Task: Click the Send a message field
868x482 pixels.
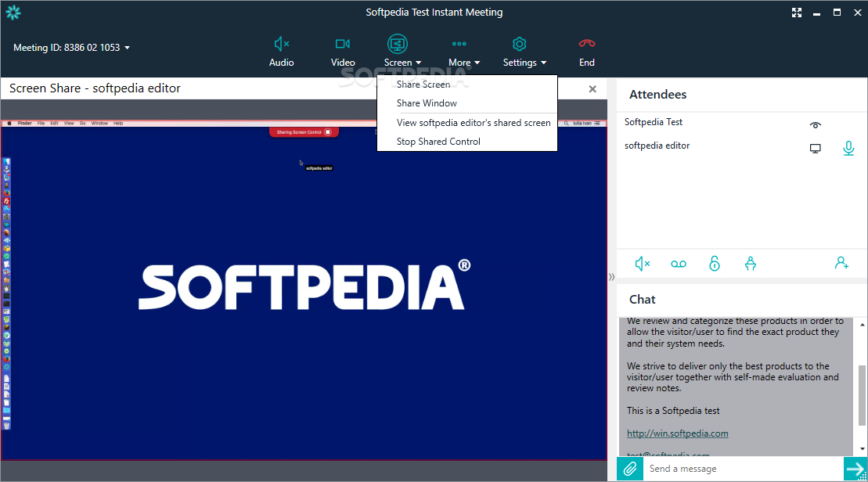Action: pyautogui.click(x=743, y=469)
